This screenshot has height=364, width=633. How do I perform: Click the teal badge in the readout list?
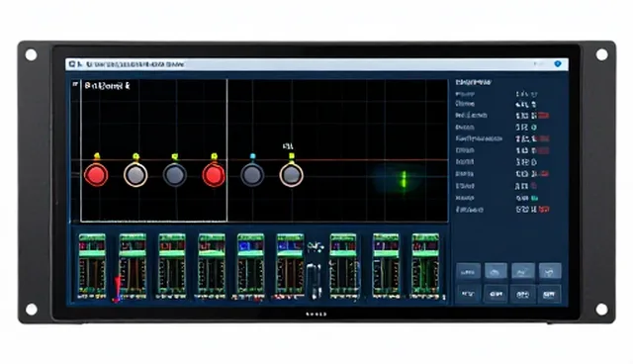534,198
